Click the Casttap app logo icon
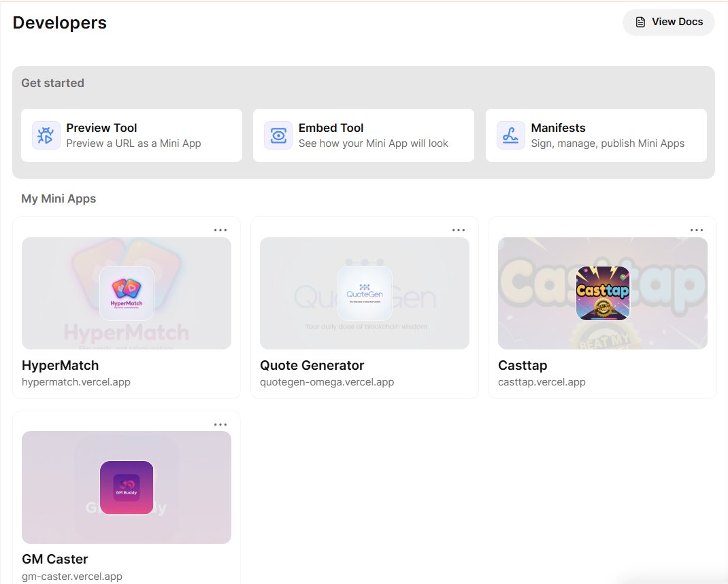 coord(603,293)
